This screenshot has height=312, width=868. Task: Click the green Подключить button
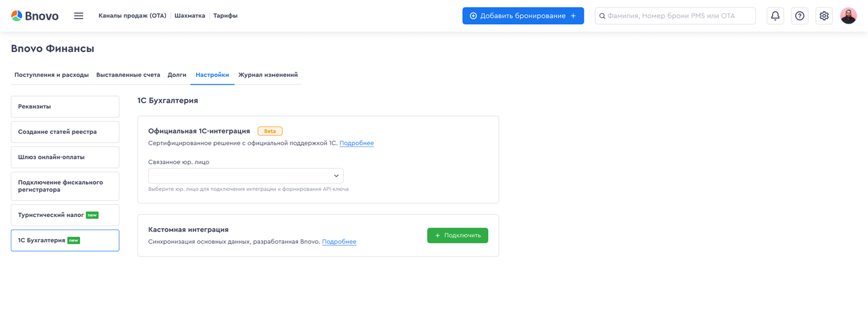tap(458, 235)
